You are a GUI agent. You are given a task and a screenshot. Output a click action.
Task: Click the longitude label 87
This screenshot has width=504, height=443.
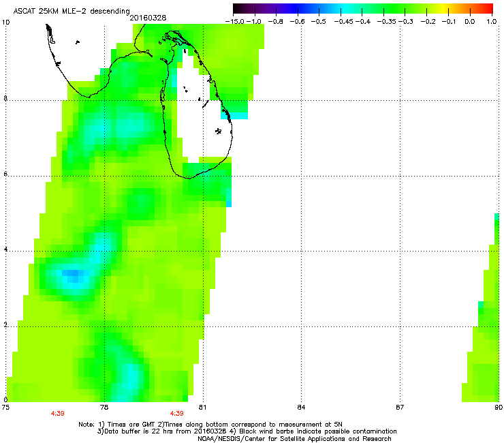pos(400,408)
